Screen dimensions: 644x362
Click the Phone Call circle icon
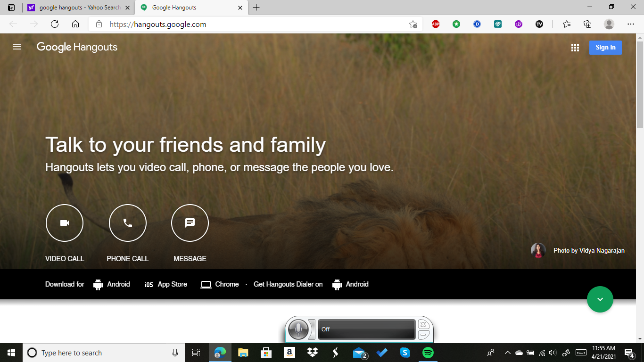tap(128, 223)
